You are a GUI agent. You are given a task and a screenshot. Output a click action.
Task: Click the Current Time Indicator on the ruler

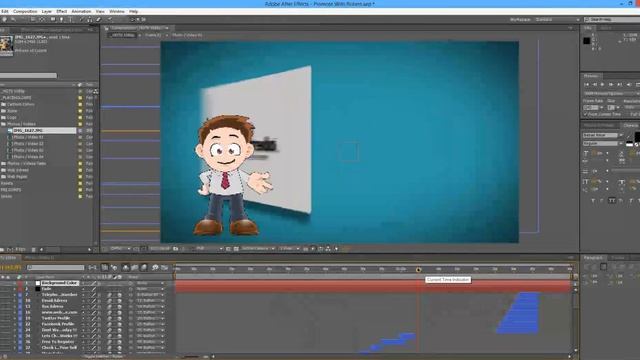[x=418, y=270]
